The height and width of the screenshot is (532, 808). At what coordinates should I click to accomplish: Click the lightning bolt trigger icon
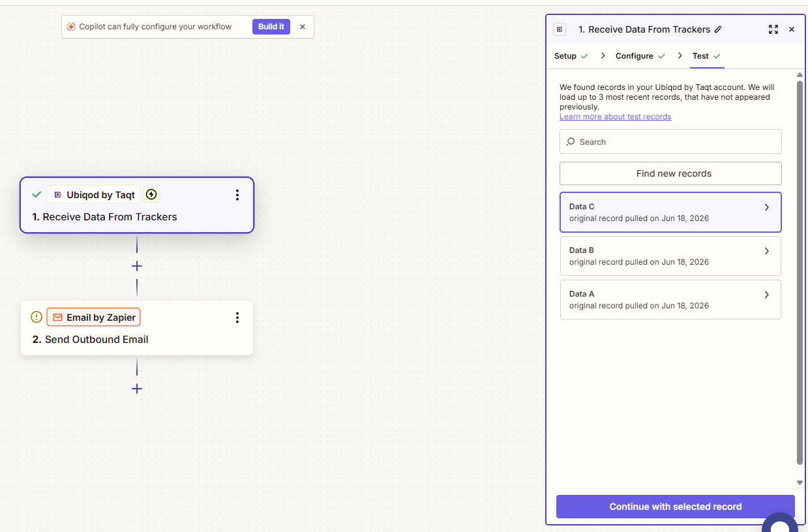click(151, 194)
